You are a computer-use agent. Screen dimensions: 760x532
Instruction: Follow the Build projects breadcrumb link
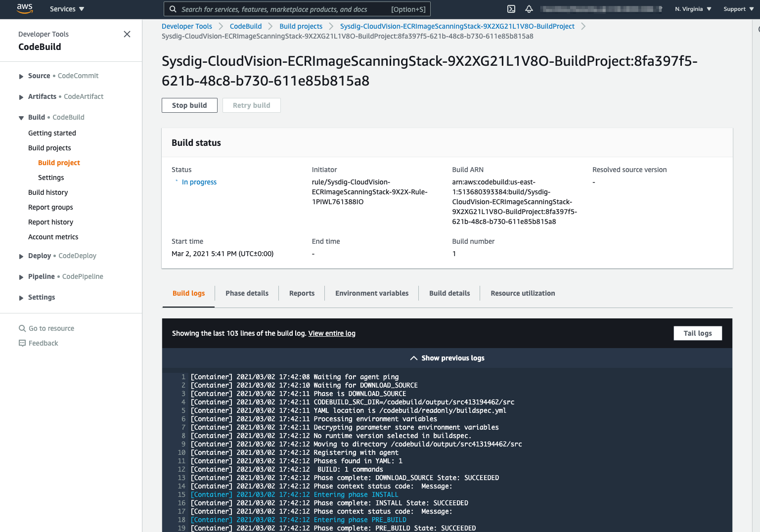pos(301,26)
